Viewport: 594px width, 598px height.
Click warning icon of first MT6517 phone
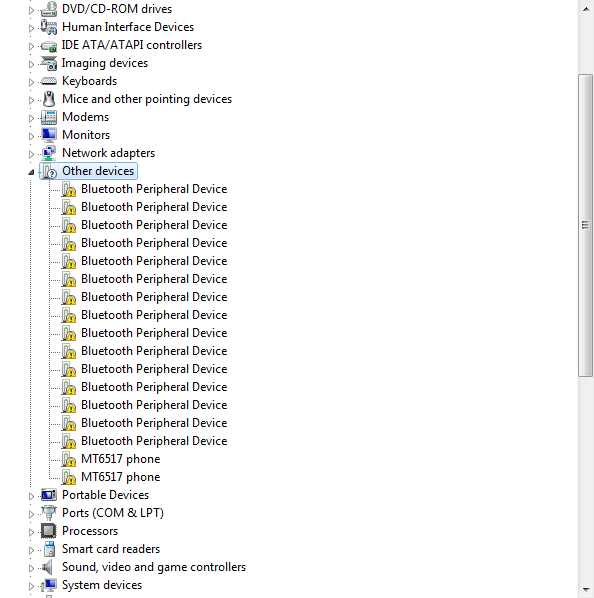pos(69,459)
